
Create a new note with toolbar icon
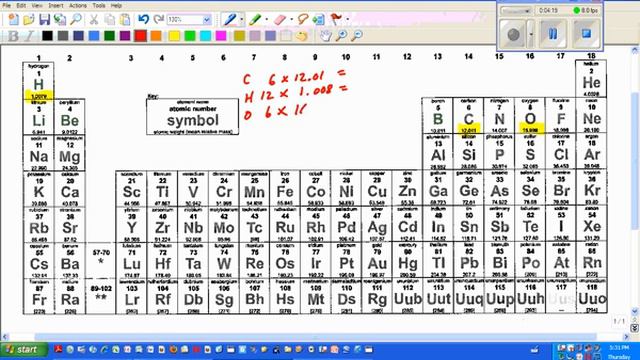click(13, 19)
